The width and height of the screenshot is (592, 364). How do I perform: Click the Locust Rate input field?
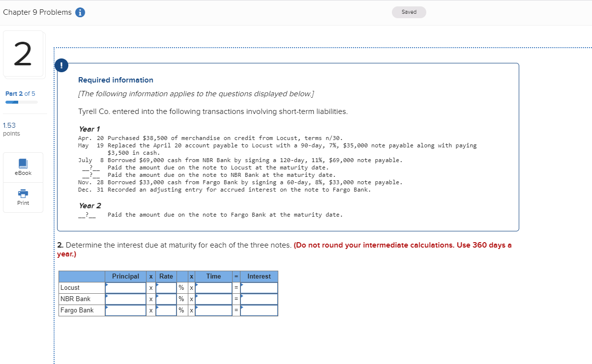click(x=166, y=288)
